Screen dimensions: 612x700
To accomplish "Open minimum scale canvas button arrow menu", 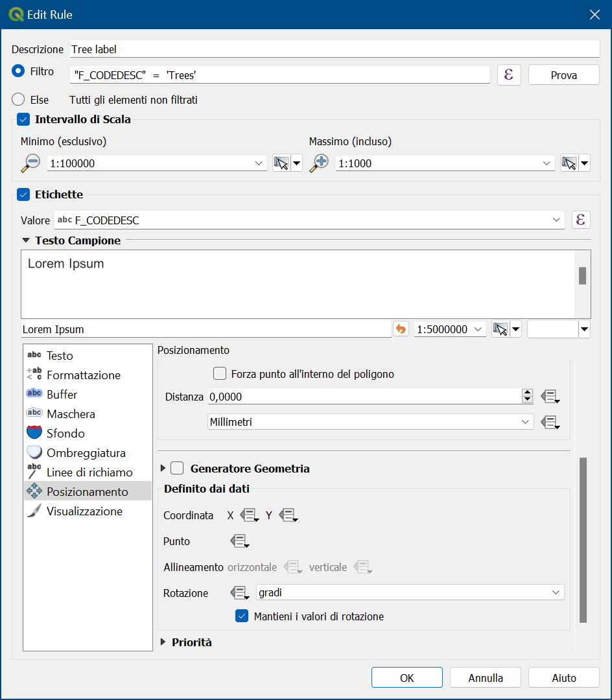I will [296, 163].
